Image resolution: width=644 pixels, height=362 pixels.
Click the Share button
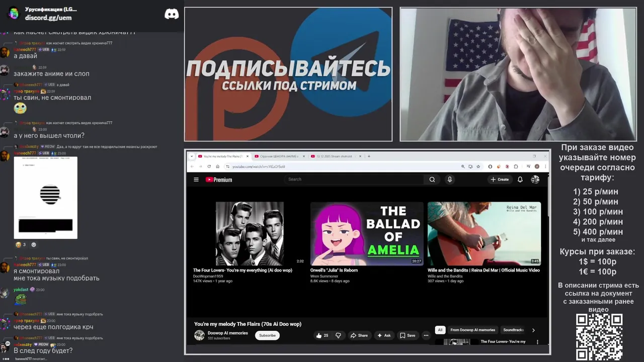point(359,335)
